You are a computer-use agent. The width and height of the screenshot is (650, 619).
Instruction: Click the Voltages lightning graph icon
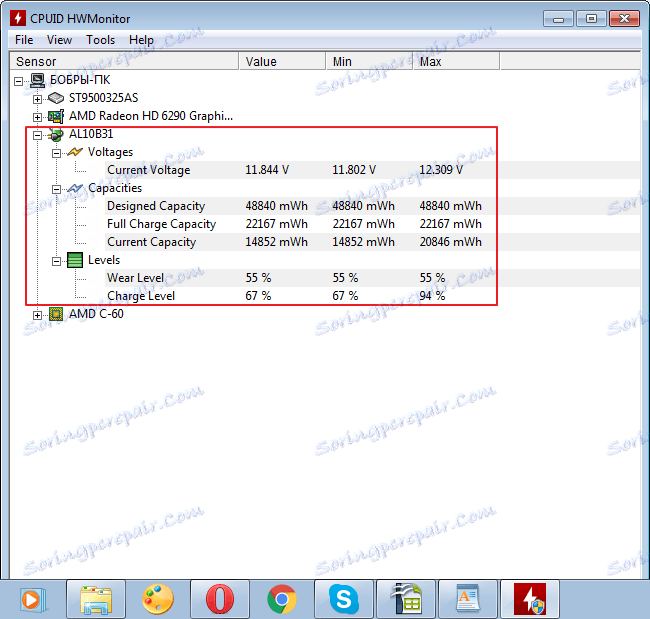(75, 152)
